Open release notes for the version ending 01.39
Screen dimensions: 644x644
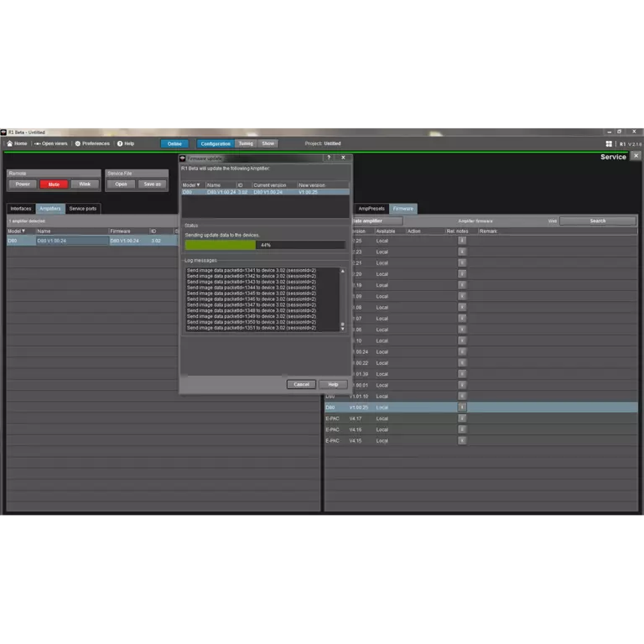point(462,374)
